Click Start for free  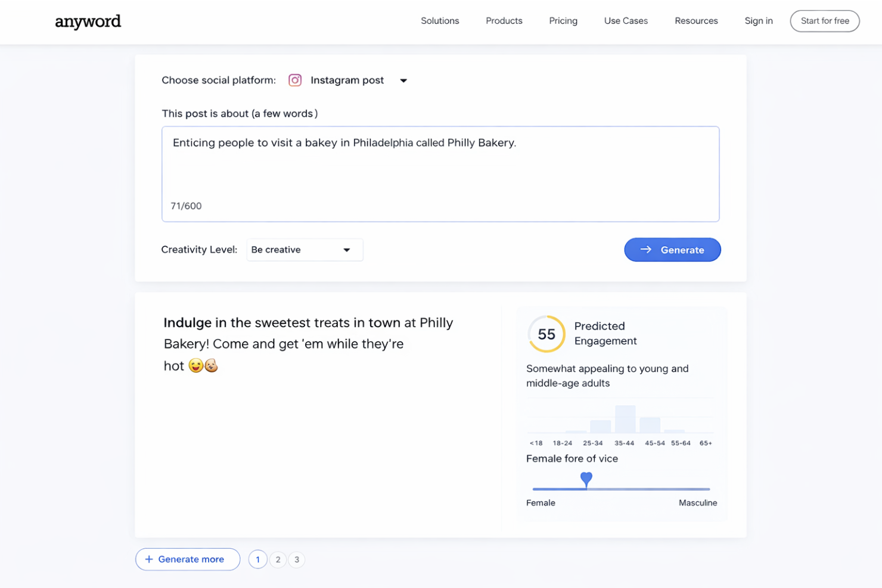tap(825, 21)
